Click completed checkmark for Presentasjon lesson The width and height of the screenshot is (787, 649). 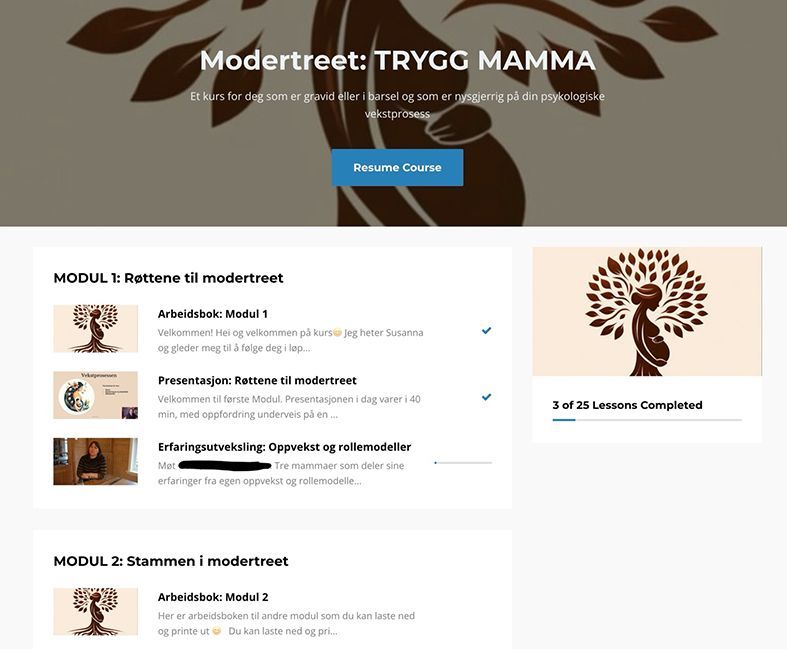click(x=486, y=397)
